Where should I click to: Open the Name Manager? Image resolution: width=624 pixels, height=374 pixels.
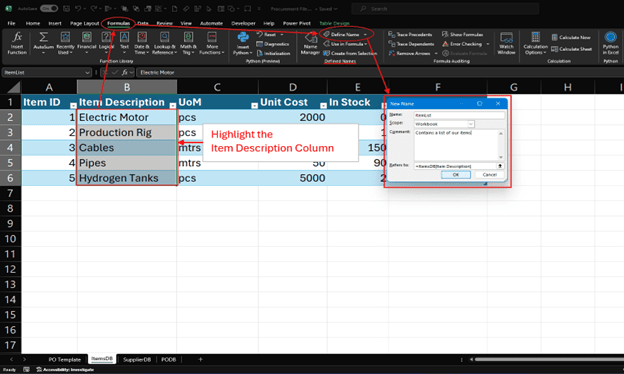tap(310, 43)
